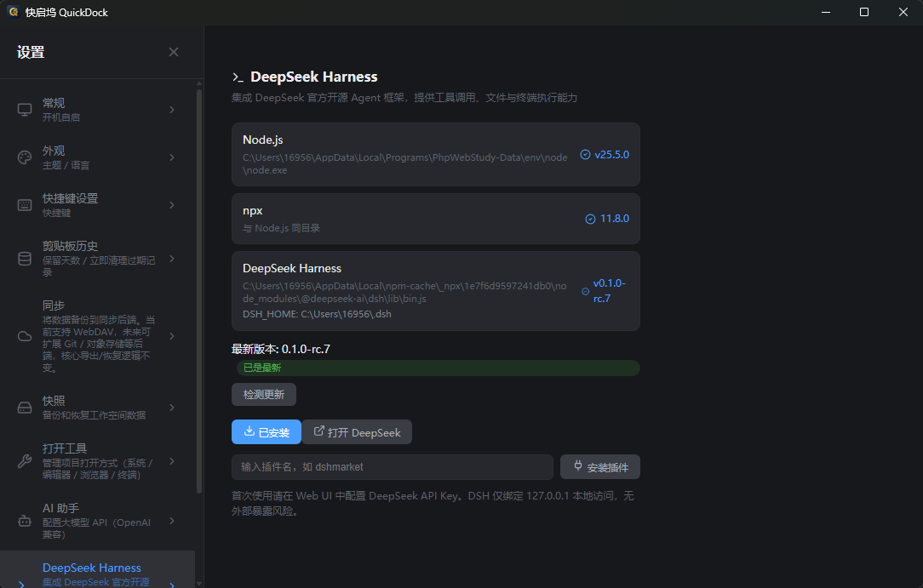The width and height of the screenshot is (923, 588).
Task: Expand the 常规 settings chevron
Action: pos(172,110)
